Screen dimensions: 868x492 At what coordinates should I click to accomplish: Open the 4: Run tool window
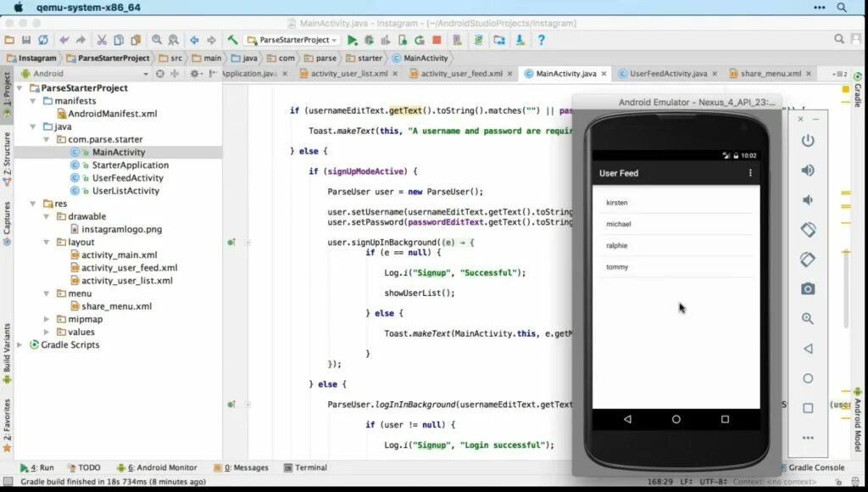point(37,467)
